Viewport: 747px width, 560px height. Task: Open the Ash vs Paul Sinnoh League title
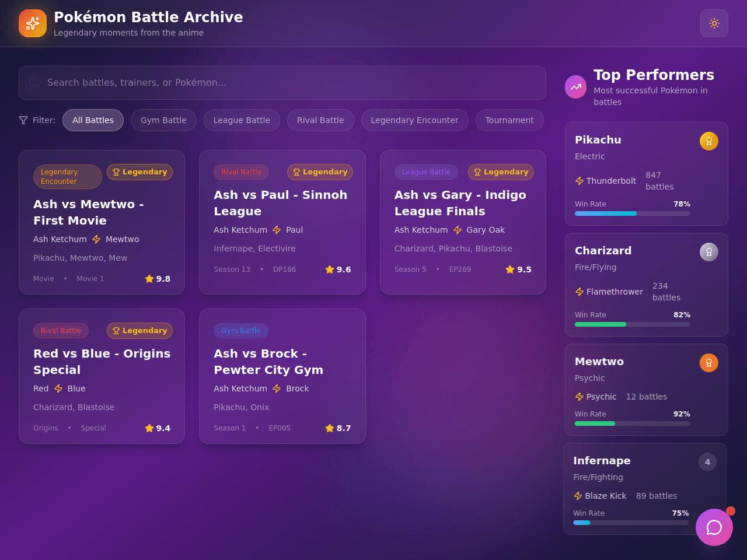click(x=280, y=203)
